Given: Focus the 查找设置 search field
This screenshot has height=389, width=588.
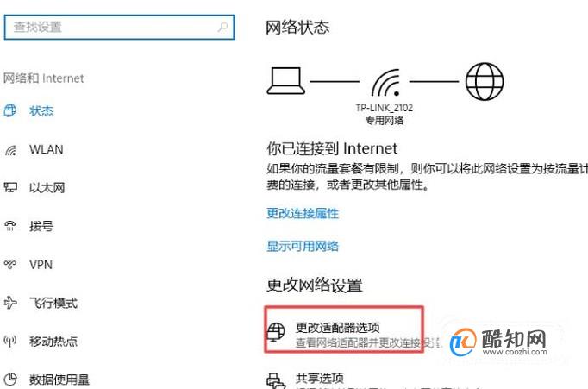Looking at the screenshot, I should coord(119,27).
